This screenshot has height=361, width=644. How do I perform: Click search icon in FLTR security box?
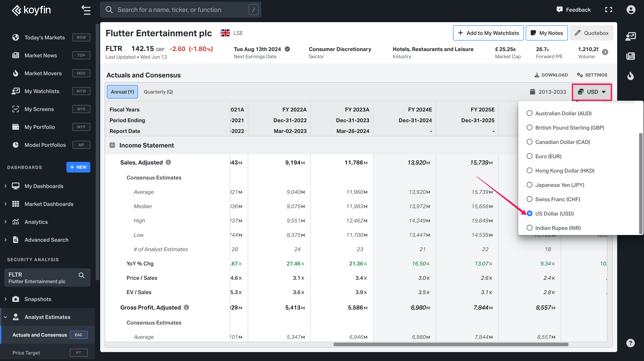(x=81, y=275)
